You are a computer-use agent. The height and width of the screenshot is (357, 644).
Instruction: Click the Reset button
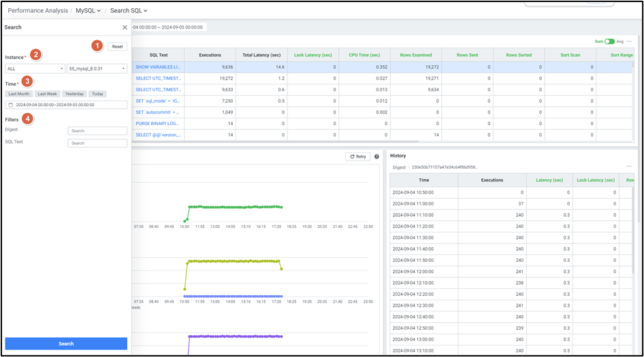[117, 46]
